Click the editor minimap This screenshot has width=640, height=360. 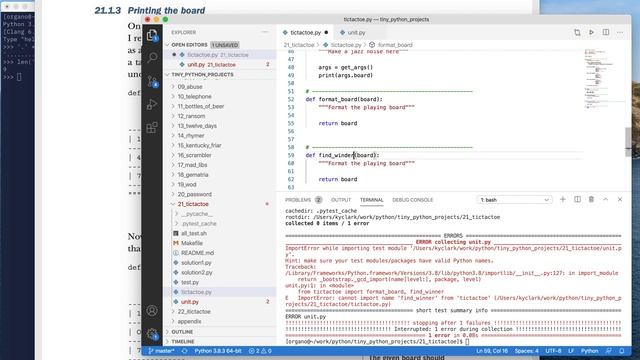(603, 78)
